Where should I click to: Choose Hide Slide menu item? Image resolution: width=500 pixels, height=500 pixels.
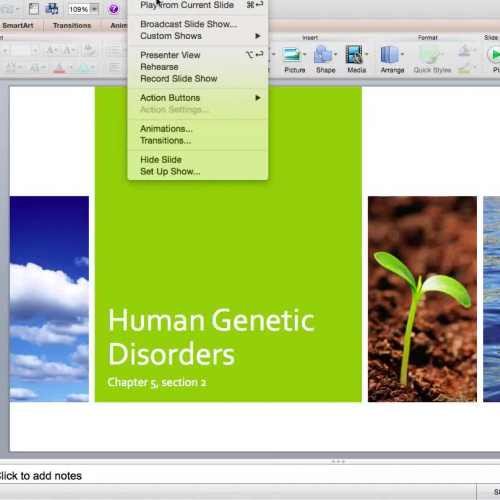click(x=198, y=160)
